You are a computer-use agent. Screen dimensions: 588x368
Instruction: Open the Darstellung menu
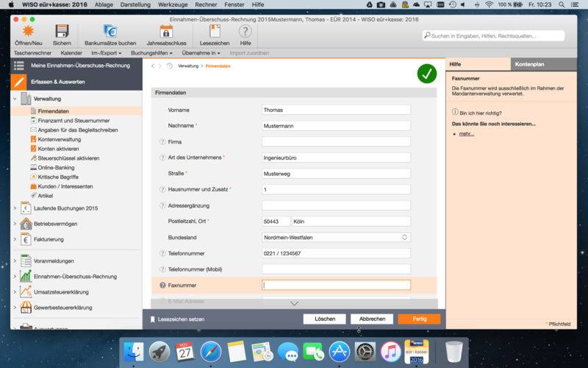click(x=135, y=4)
